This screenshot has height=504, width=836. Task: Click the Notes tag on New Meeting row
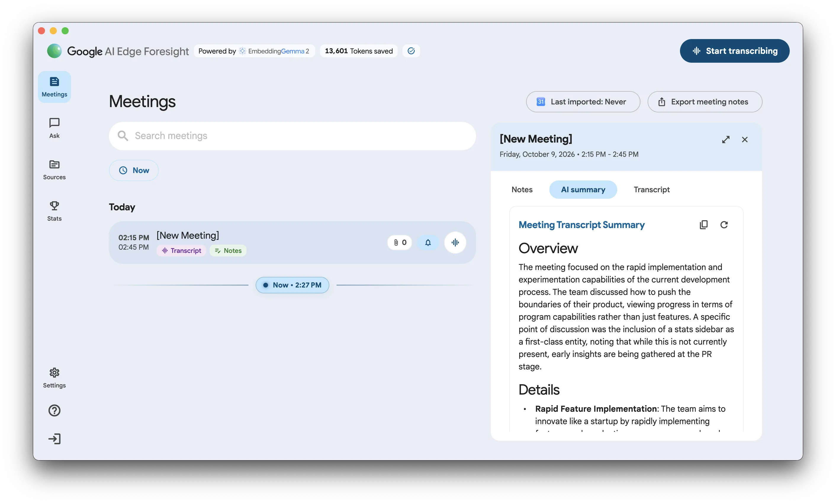[x=228, y=251]
